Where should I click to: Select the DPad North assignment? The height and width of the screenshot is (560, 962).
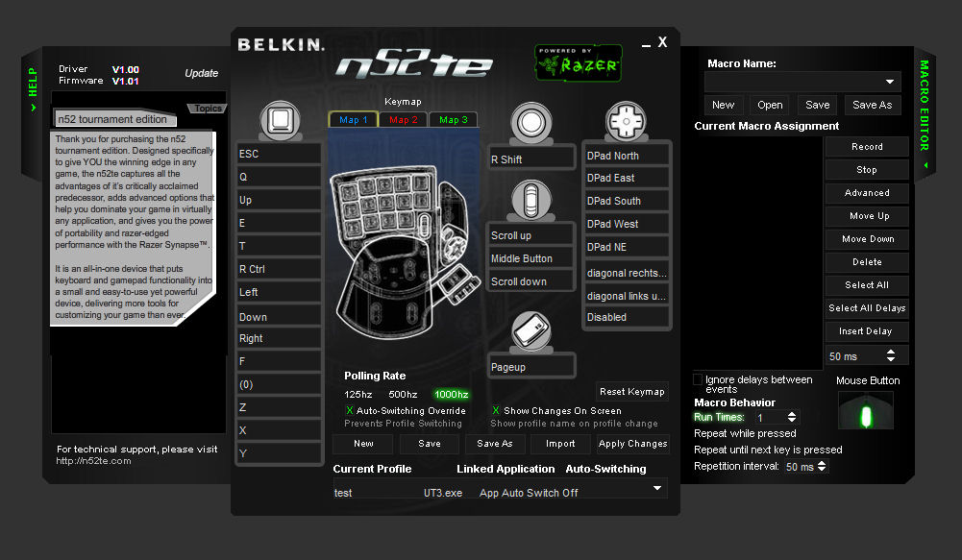(627, 156)
